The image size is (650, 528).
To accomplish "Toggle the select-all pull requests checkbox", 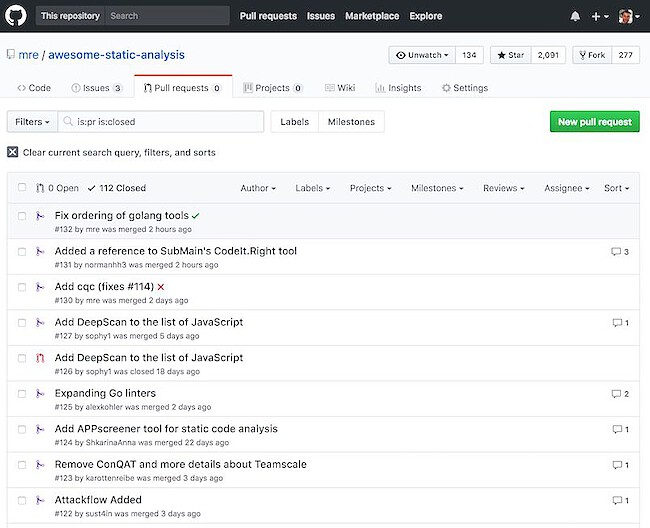I will (x=22, y=187).
